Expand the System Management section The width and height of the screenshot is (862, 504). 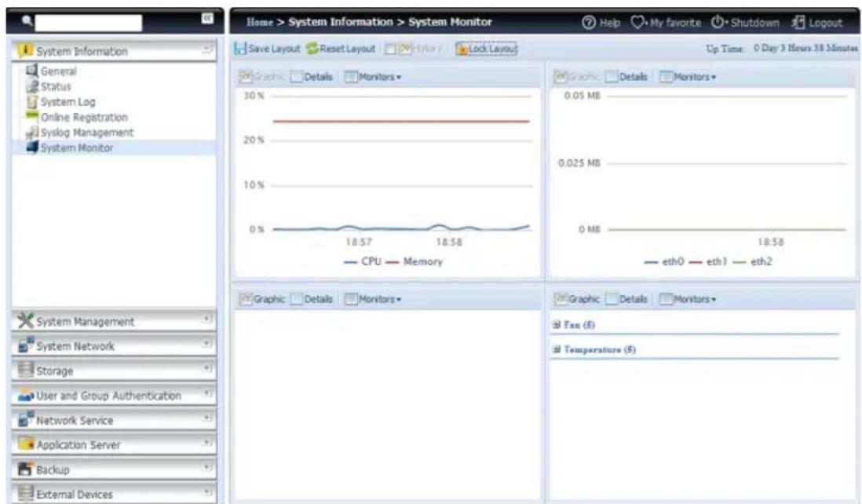tap(206, 320)
